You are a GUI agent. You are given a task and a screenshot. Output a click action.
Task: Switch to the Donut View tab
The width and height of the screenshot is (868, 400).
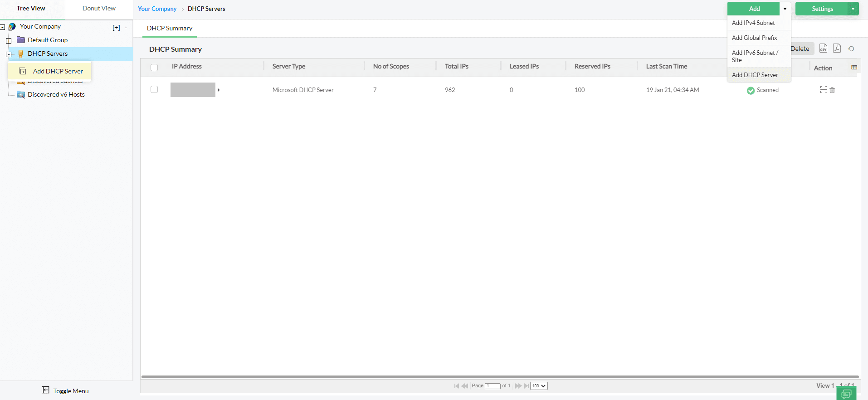coord(99,9)
